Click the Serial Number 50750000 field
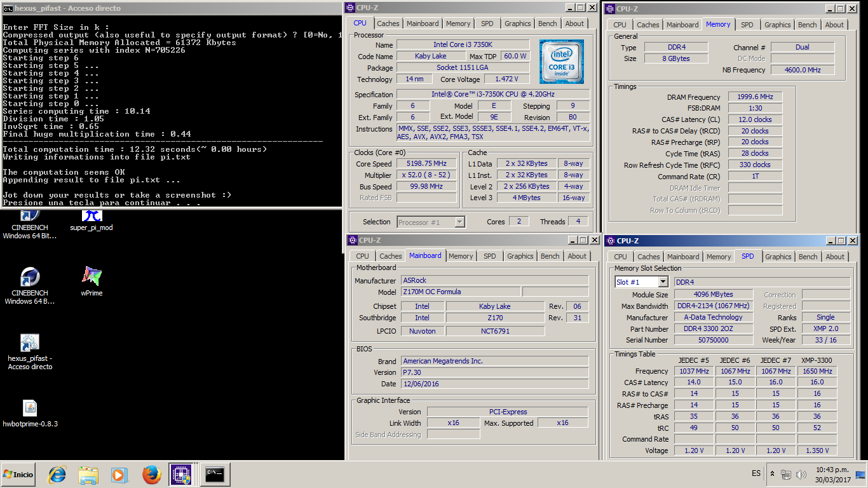 713,340
